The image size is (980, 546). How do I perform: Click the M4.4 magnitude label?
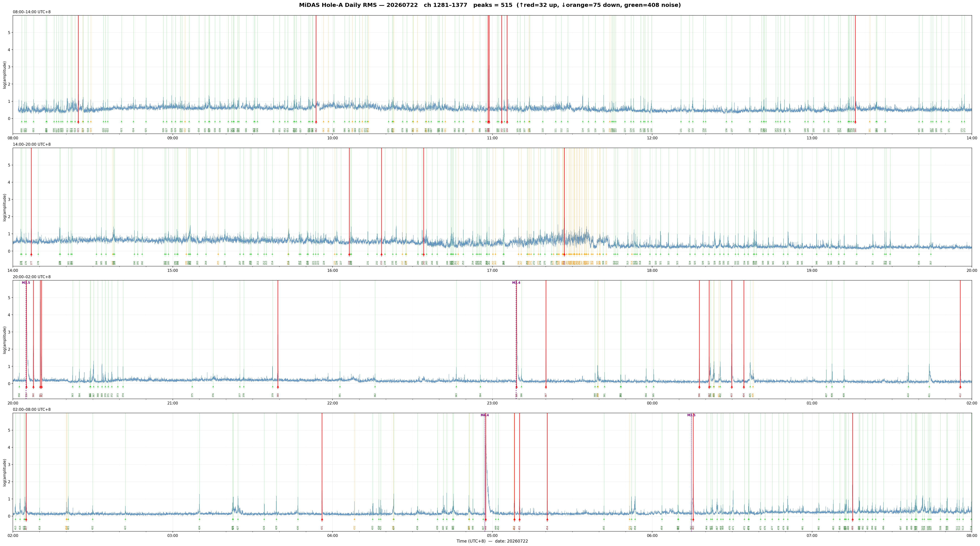(485, 415)
